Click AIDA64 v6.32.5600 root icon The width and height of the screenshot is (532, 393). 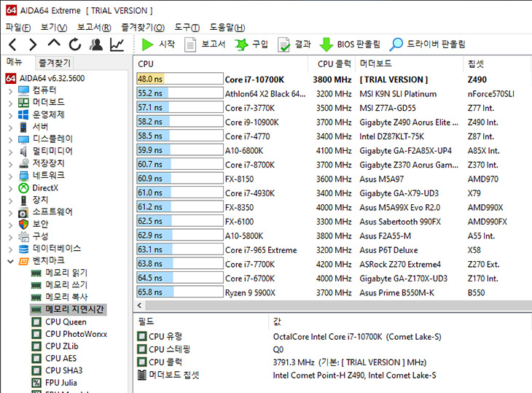click(x=10, y=79)
